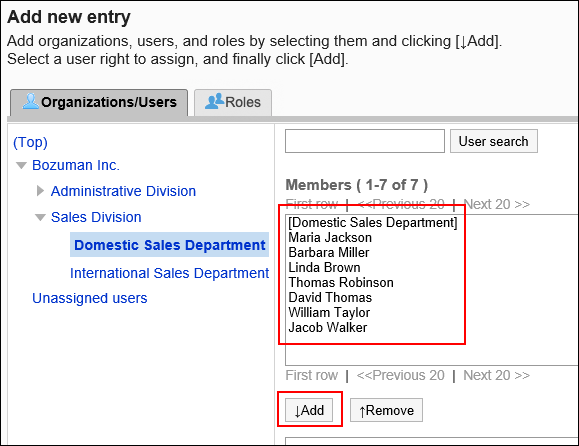Click the ↓Add button
This screenshot has height=446, width=579.
(x=309, y=410)
